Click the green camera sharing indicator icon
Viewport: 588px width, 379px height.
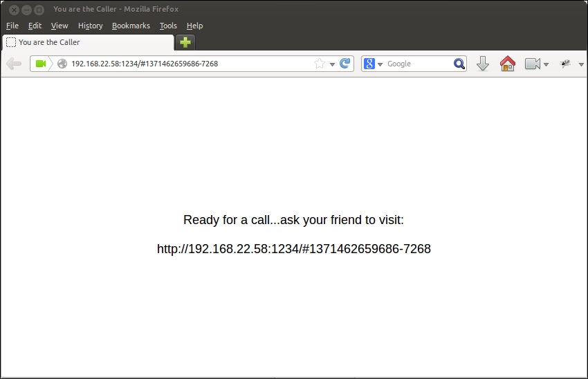(41, 64)
